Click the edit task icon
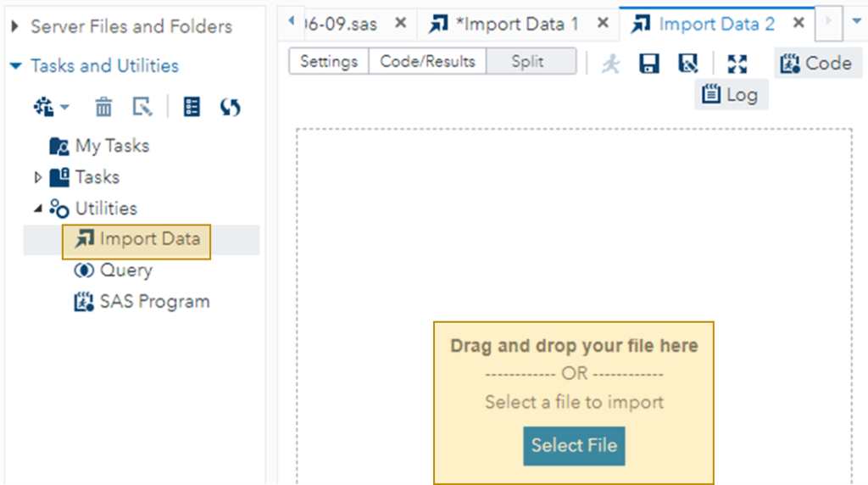Viewport: 868px width, 485px height. pyautogui.click(x=143, y=107)
